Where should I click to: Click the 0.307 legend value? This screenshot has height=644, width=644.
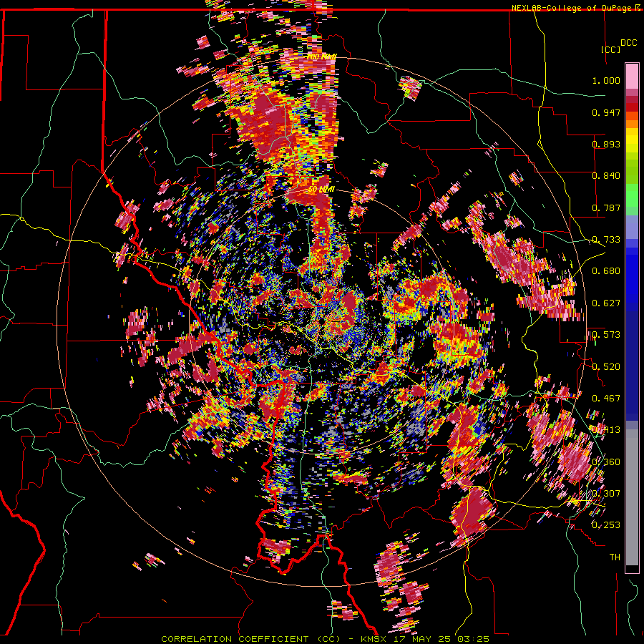pos(606,494)
